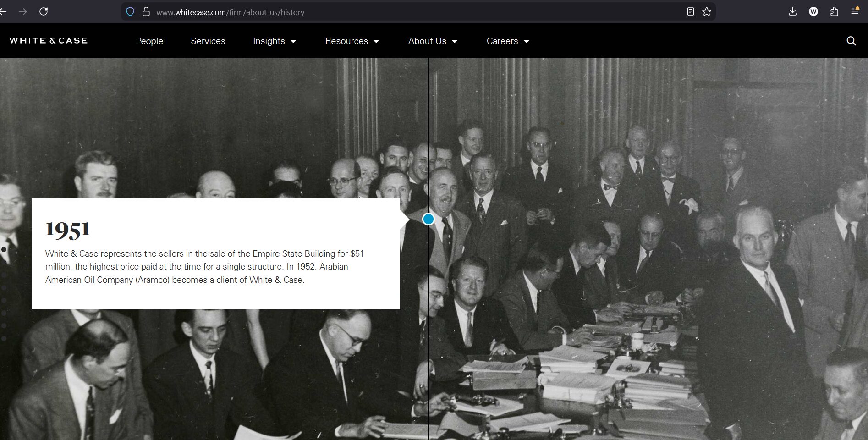This screenshot has height=440, width=868.
Task: Expand the Insights dropdown menu
Action: pos(274,41)
